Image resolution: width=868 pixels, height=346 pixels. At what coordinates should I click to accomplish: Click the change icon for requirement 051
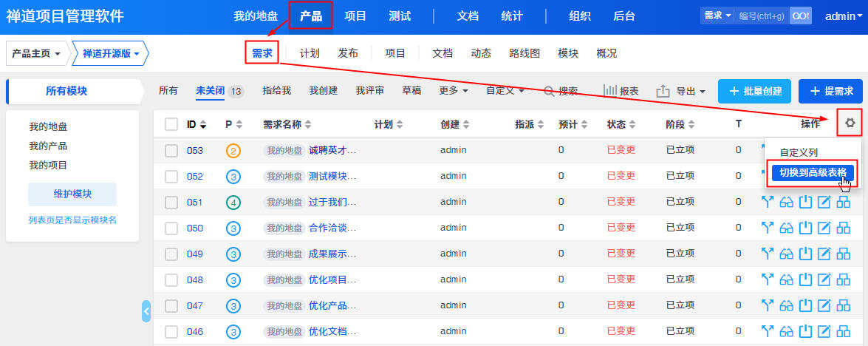point(768,202)
